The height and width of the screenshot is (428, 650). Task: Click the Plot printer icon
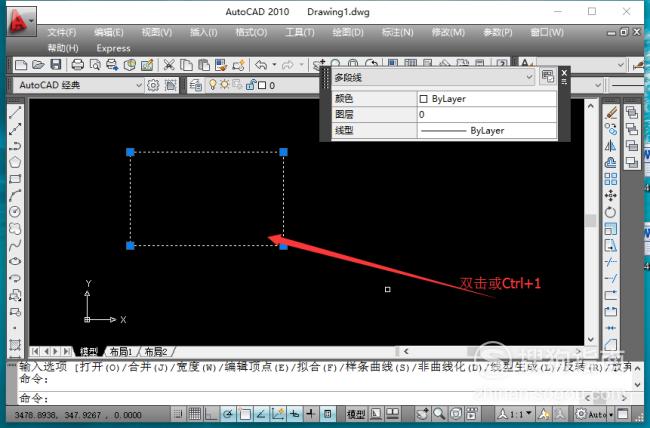(x=78, y=65)
